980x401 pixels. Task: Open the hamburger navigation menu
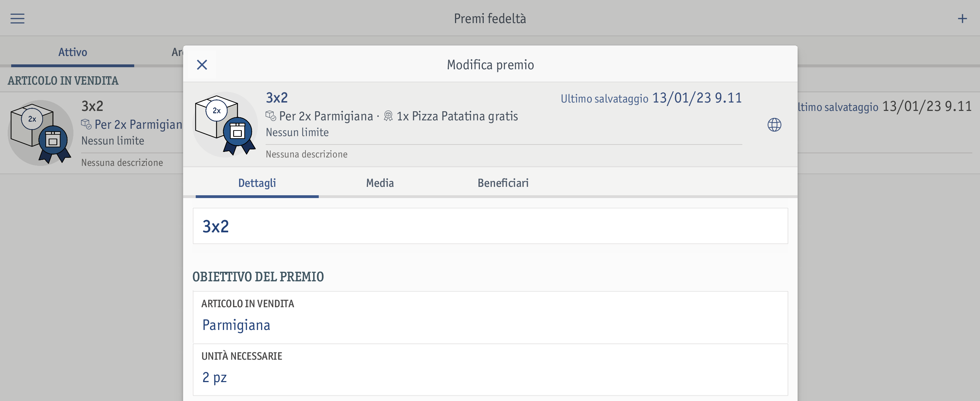click(x=17, y=18)
